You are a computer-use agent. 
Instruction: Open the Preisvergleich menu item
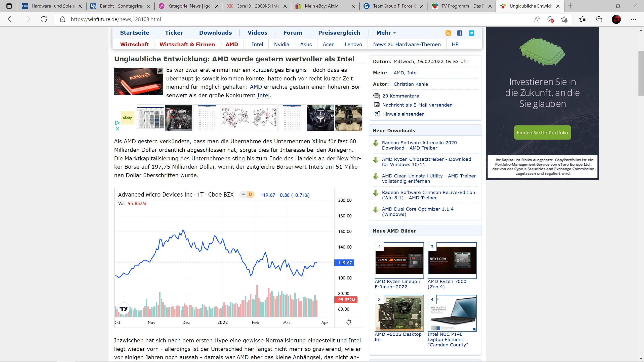coord(339,33)
